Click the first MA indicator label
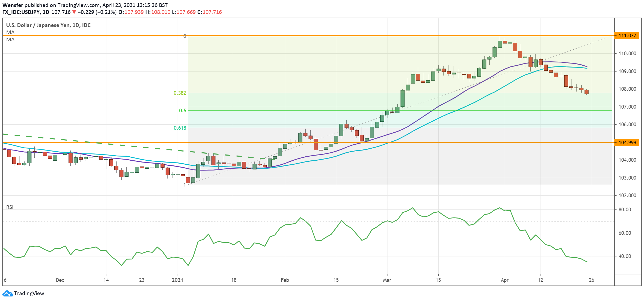The height and width of the screenshot is (301, 644). tap(10, 32)
